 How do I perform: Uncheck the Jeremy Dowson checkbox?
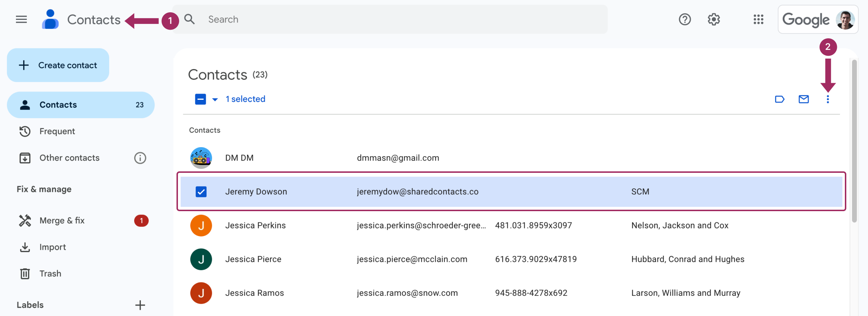[x=201, y=192]
